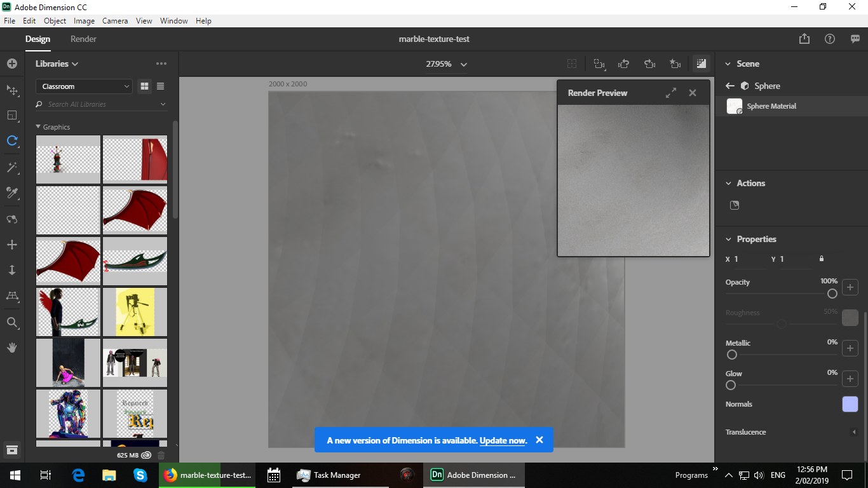Select the yellow tripod graphic thumbnail
This screenshot has width=868, height=488.
[135, 312]
